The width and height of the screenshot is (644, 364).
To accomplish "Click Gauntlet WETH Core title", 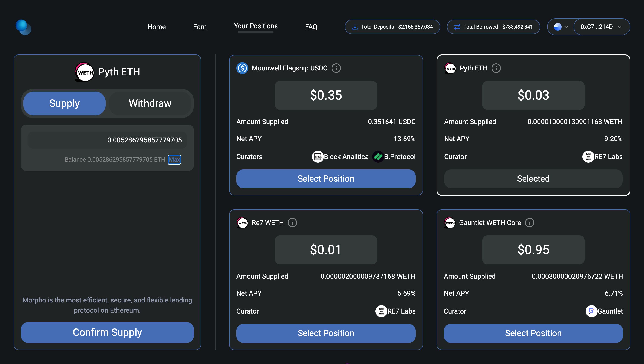I will coord(490,222).
